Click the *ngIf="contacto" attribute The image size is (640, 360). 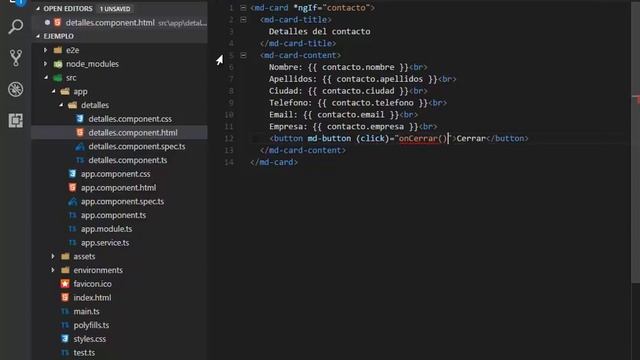(331, 8)
